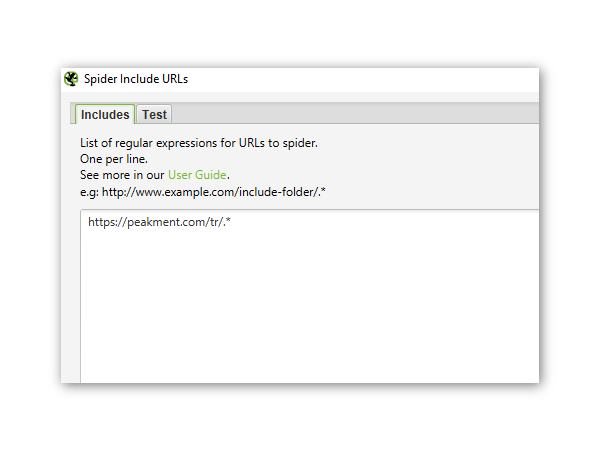This screenshot has height=450, width=600.
Task: Open the User Guide link
Action: (x=198, y=175)
